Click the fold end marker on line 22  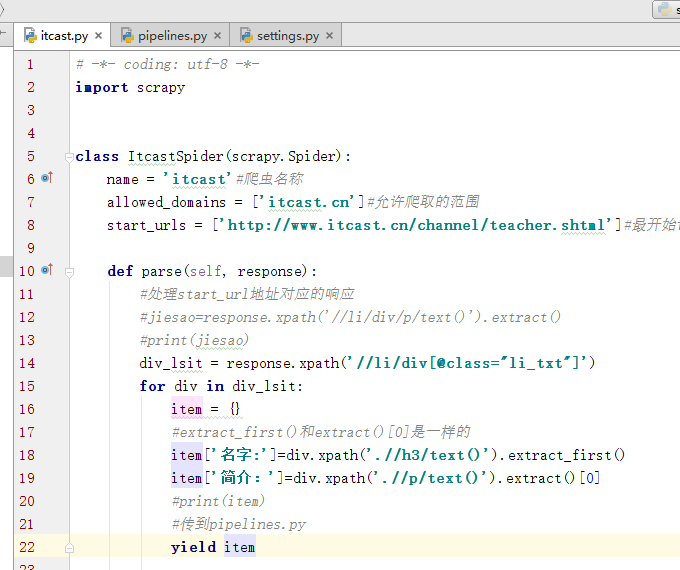click(x=69, y=548)
